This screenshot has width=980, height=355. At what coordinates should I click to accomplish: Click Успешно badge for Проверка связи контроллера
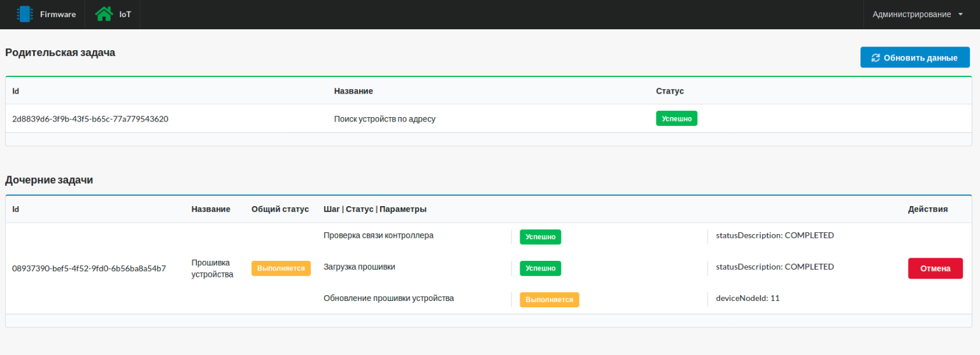click(x=540, y=237)
